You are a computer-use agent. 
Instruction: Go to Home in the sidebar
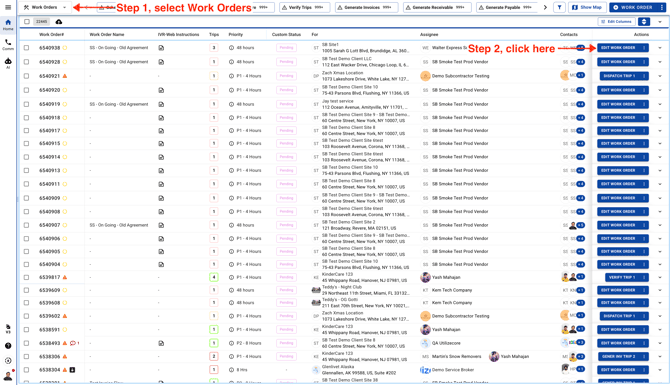point(8,24)
